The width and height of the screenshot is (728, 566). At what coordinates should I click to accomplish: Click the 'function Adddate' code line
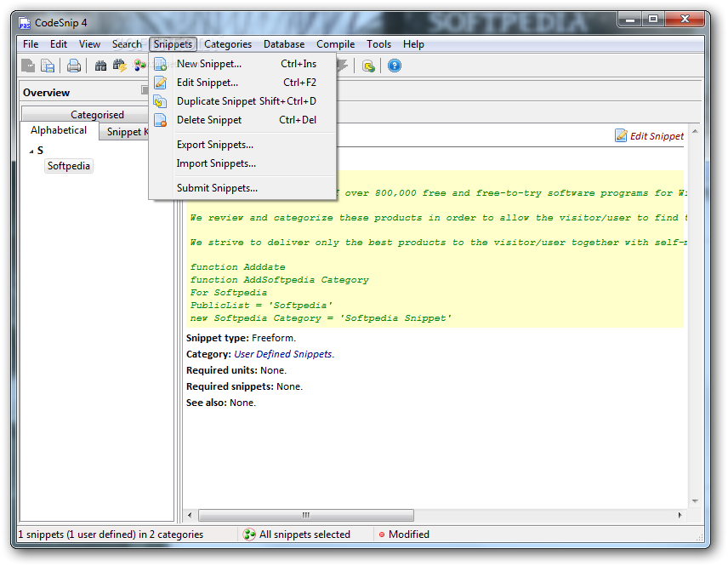(x=238, y=267)
